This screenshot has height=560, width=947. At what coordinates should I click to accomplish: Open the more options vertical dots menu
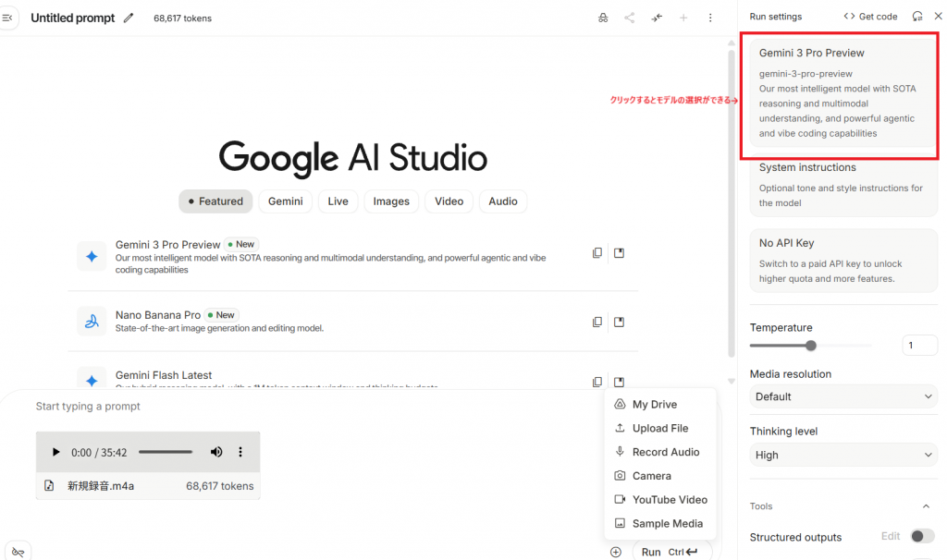coord(710,18)
